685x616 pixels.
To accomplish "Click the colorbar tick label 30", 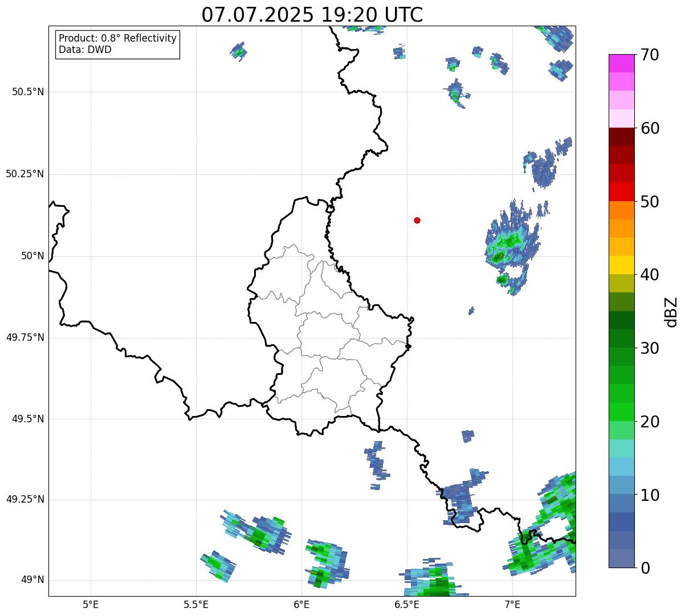I will 650,348.
